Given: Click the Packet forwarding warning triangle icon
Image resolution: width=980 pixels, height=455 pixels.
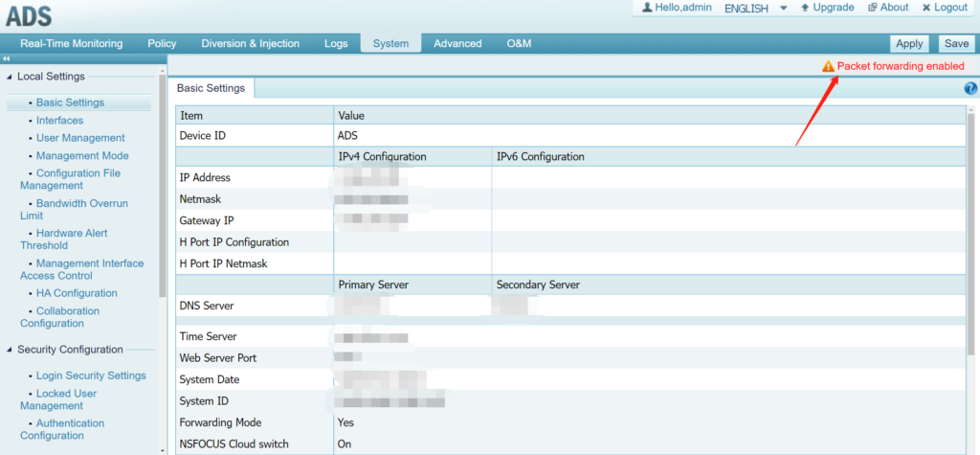Looking at the screenshot, I should click(828, 66).
